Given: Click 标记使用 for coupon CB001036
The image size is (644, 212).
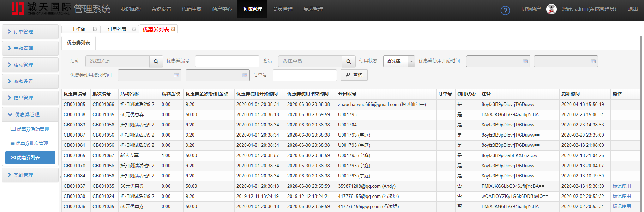Looking at the screenshot, I should pos(621,206).
